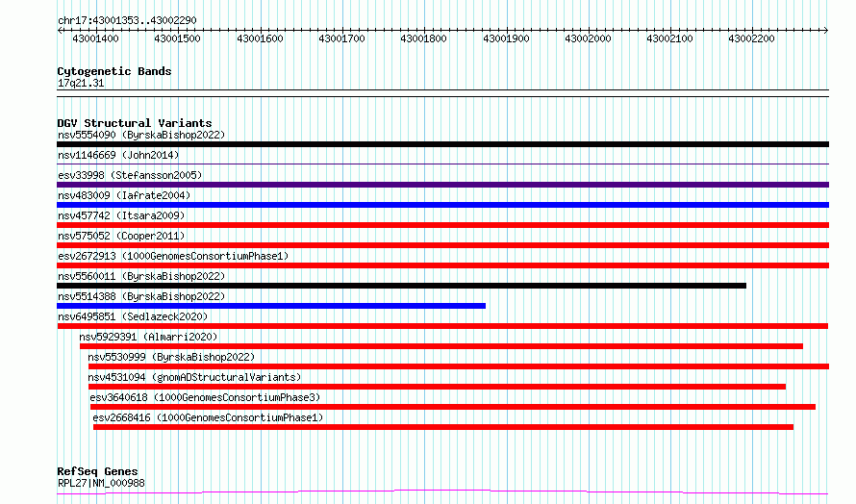This screenshot has width=856, height=504.
Task: Click the red nsv5929391 variant bar
Action: [x=441, y=346]
